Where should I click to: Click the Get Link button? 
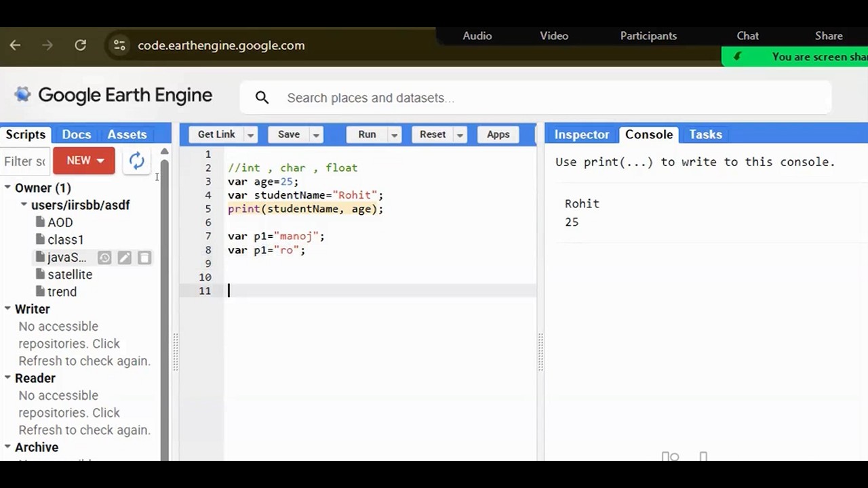click(x=216, y=134)
